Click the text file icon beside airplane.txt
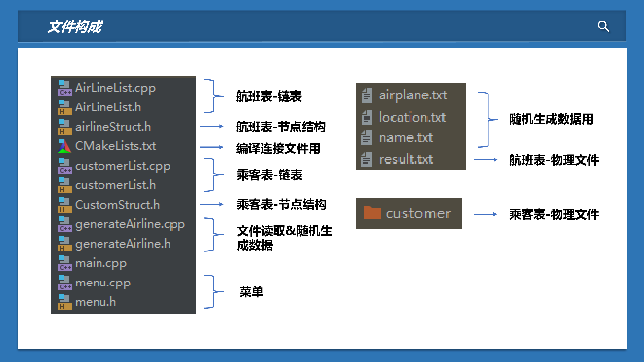 [x=367, y=95]
